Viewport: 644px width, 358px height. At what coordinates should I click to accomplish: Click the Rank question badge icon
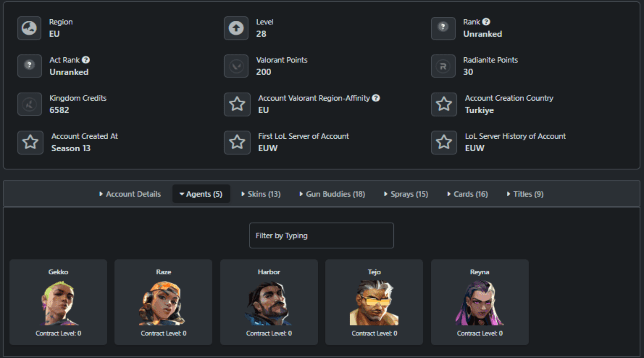[443, 28]
